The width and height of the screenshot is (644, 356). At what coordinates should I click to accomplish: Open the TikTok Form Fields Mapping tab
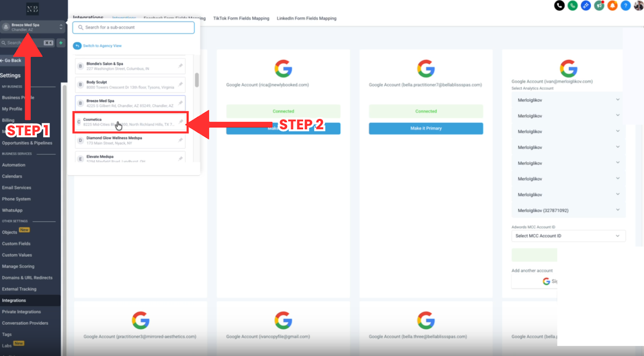pos(241,19)
